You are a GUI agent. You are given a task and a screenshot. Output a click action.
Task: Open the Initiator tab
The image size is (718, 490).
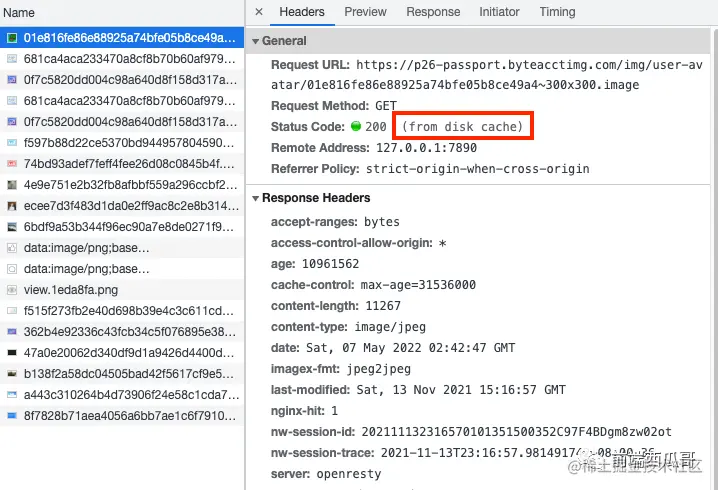[499, 12]
